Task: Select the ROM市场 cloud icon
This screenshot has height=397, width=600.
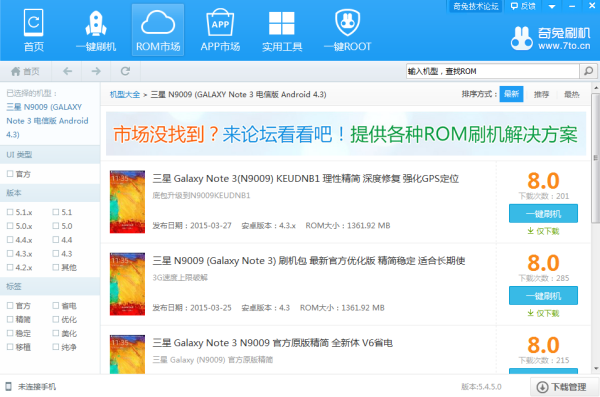Action: [158, 30]
